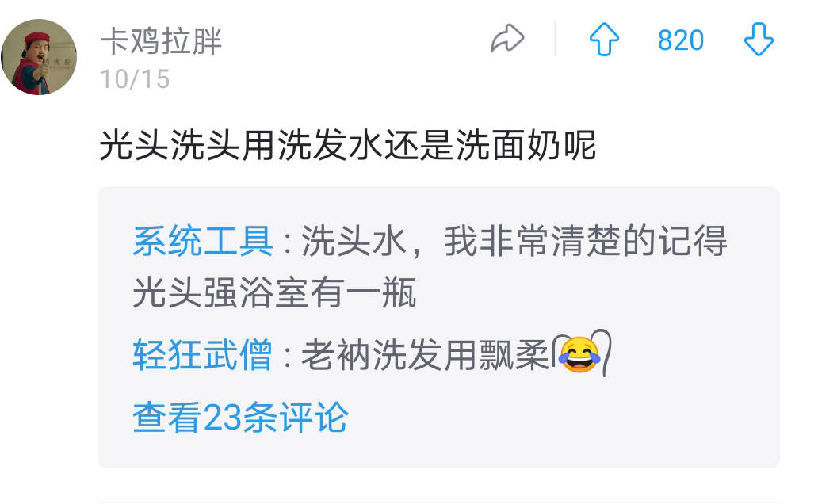Select 轻狂武僧's reply 老衲洗发用飘柔
The image size is (818, 504).
(425, 355)
